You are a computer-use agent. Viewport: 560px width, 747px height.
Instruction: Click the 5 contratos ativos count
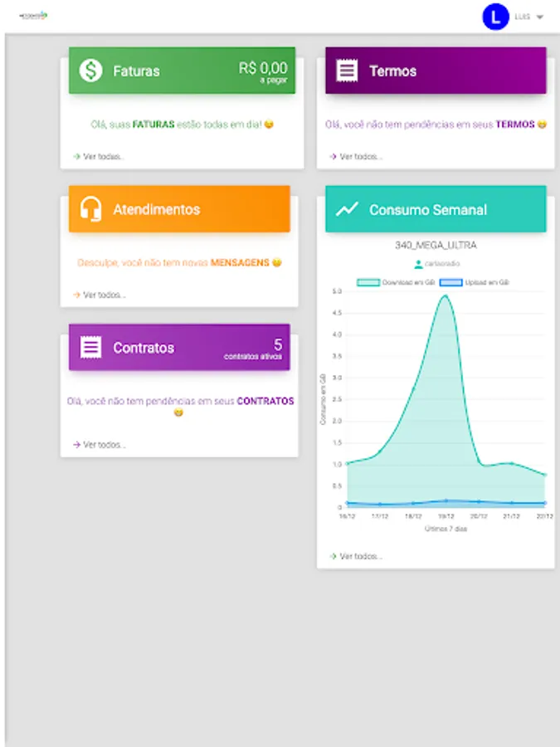[x=253, y=349]
